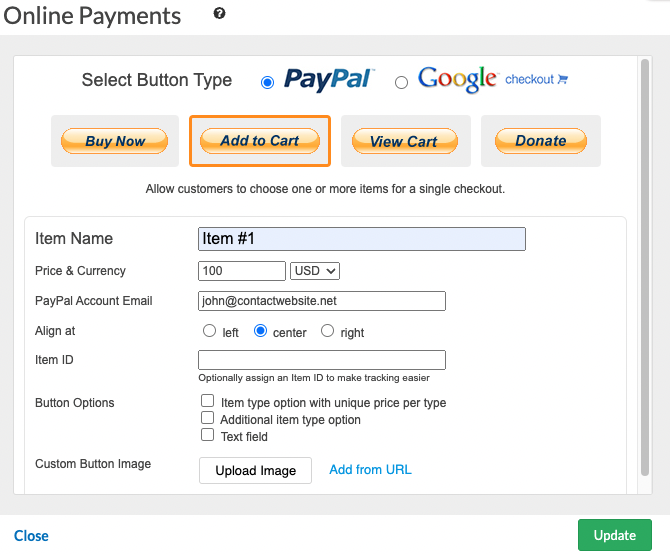Click the PayPal logo
The width and height of the screenshot is (670, 554).
pyautogui.click(x=329, y=80)
